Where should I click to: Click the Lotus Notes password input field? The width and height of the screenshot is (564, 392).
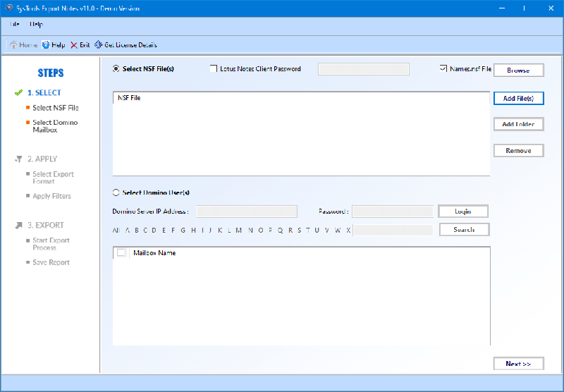(364, 69)
